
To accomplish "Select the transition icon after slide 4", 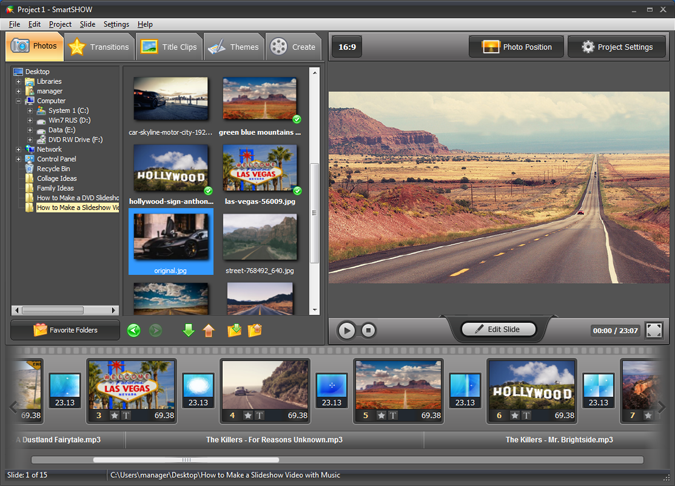I will (331, 390).
